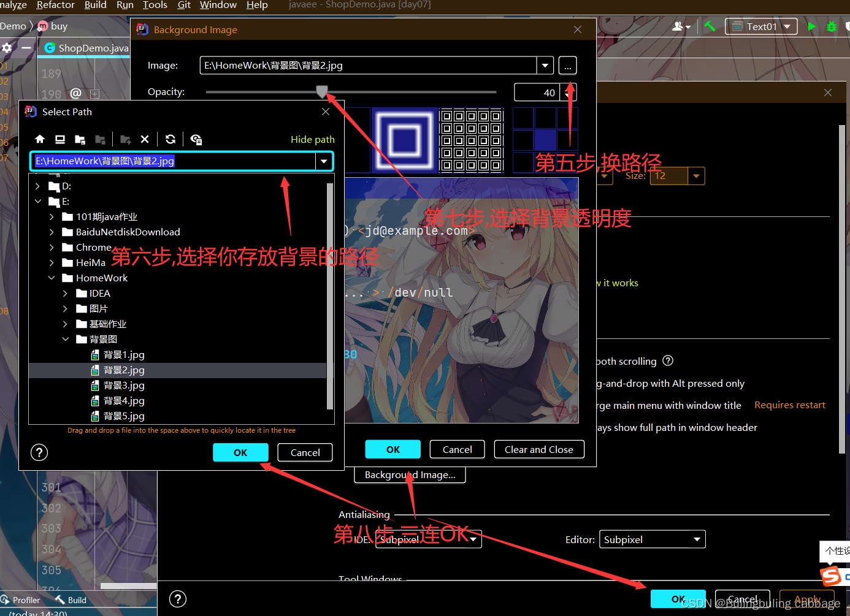Open the Profiler tool window
The height and width of the screenshot is (616, 850).
point(20,600)
